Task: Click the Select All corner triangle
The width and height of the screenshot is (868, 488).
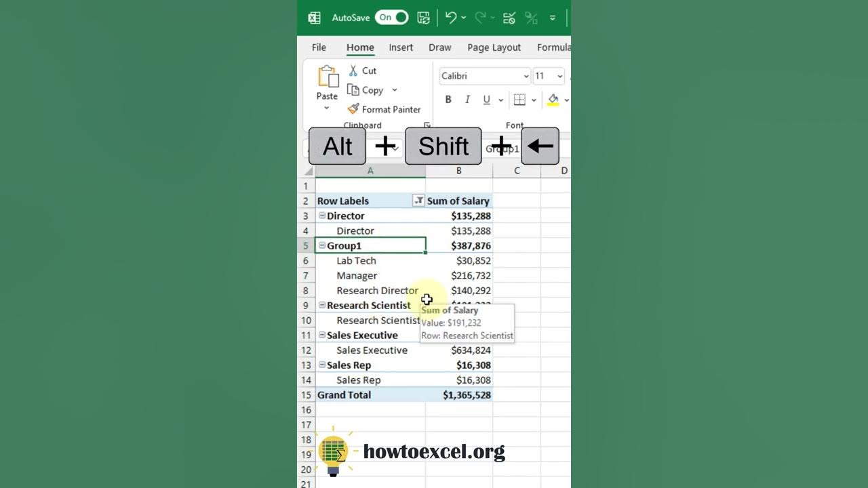Action: coord(309,171)
